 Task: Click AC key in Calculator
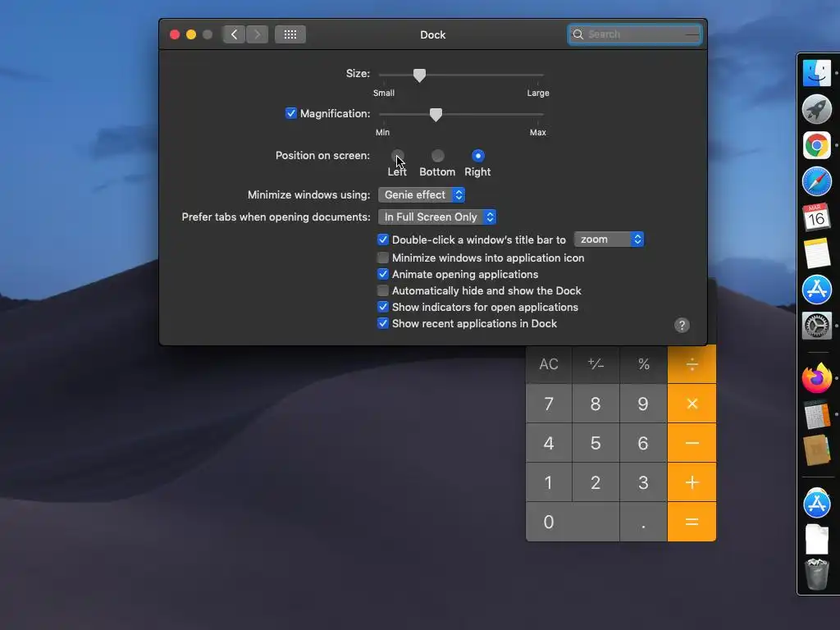pos(549,364)
